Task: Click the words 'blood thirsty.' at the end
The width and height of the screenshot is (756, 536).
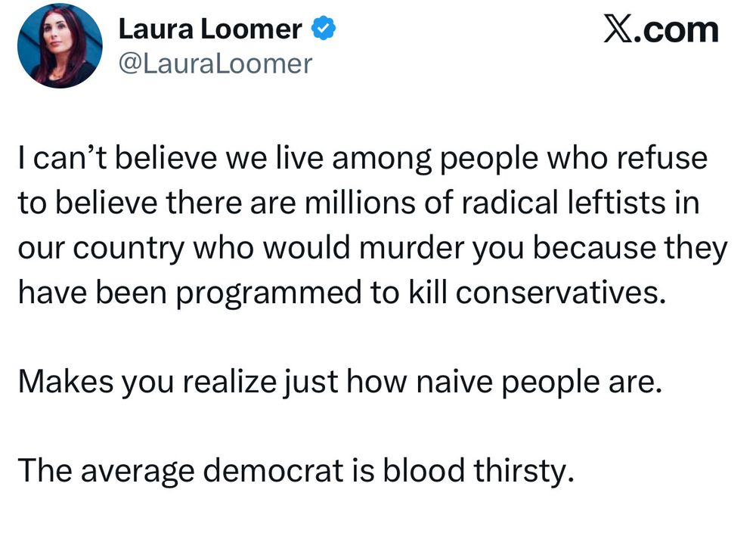Action: point(479,471)
